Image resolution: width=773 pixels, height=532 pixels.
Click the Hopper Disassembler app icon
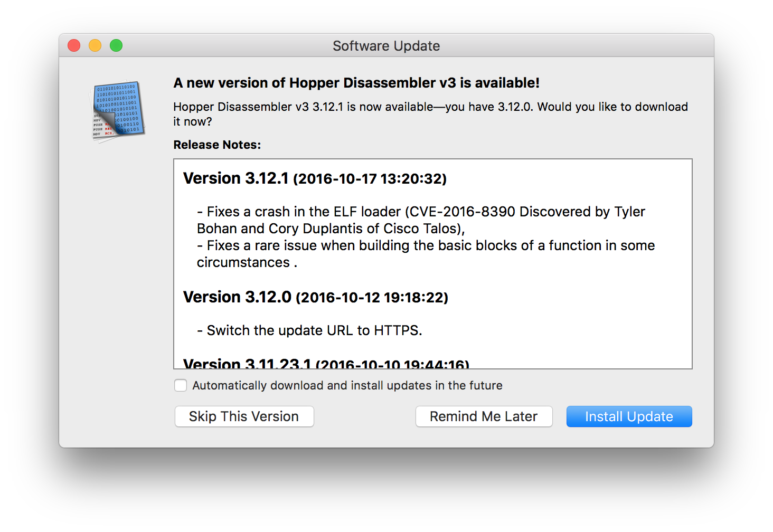118,111
